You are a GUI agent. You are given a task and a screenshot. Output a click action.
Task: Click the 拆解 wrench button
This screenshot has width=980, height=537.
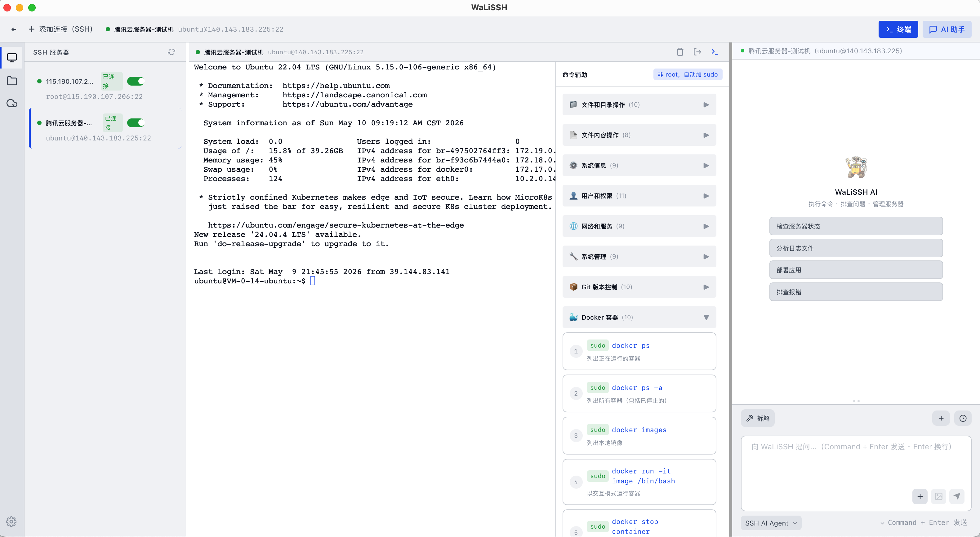coord(758,418)
